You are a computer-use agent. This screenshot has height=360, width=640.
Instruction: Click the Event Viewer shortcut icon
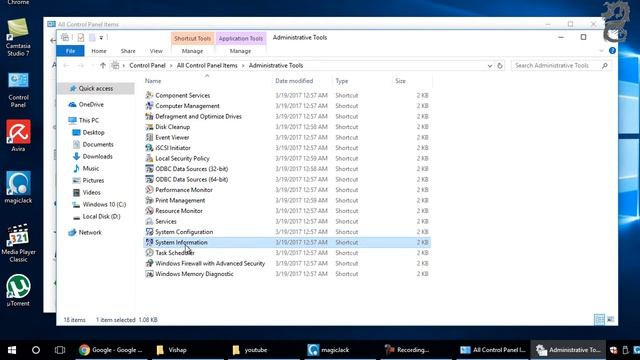[x=149, y=137]
